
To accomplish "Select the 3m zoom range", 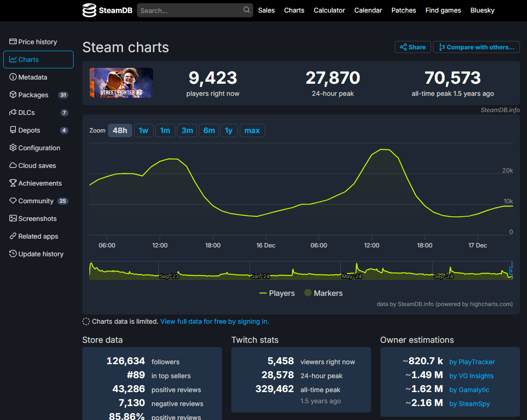I will (x=187, y=131).
